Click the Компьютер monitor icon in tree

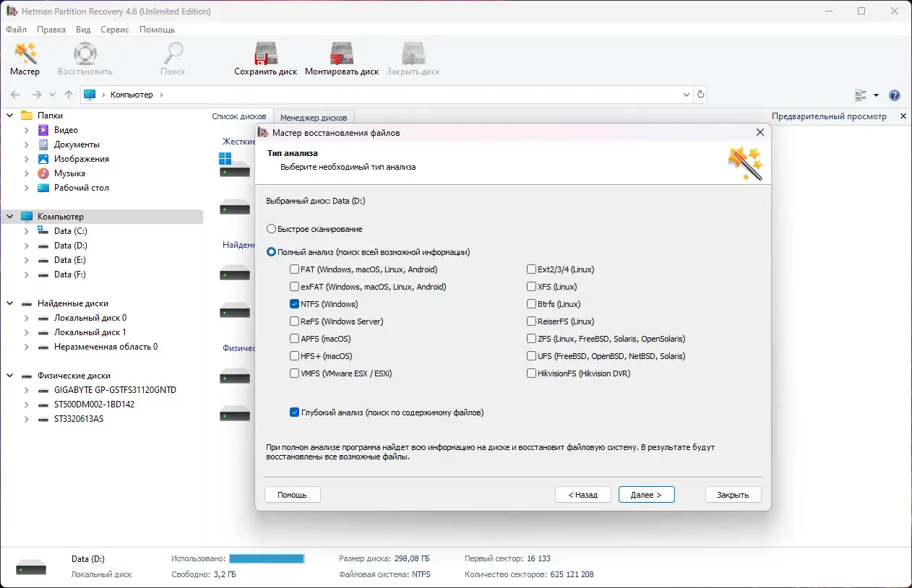click(27, 217)
